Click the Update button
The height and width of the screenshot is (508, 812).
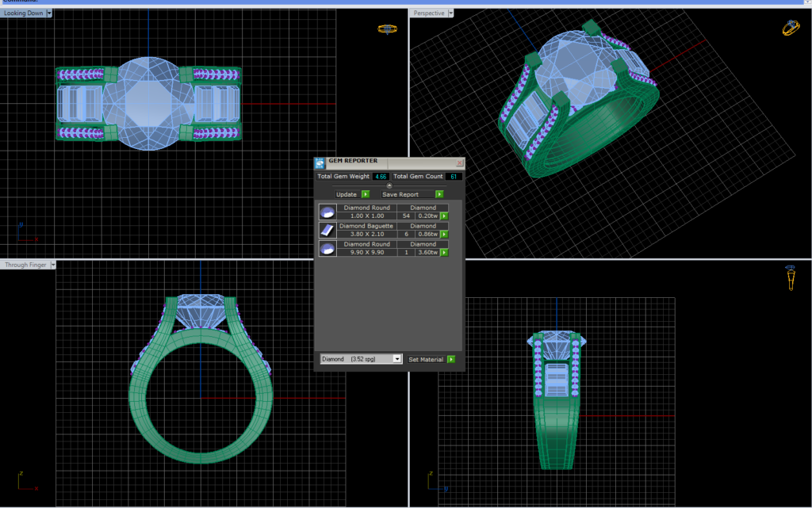point(346,194)
